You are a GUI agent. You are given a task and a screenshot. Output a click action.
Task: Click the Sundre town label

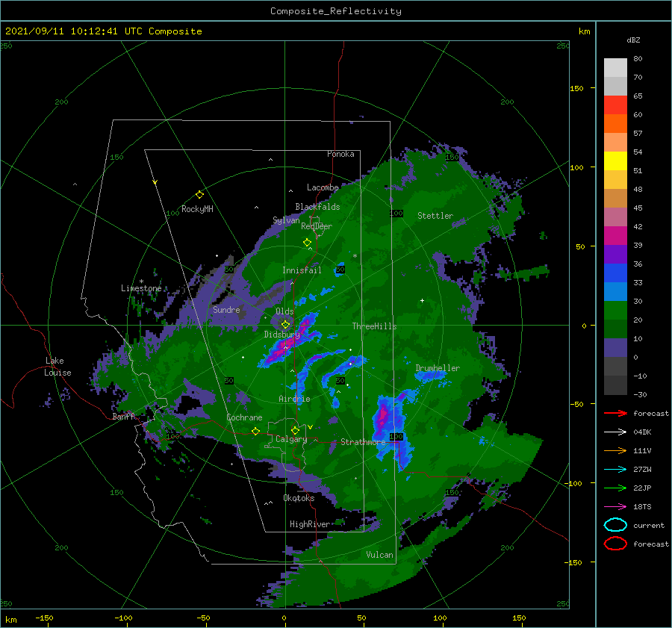(226, 310)
